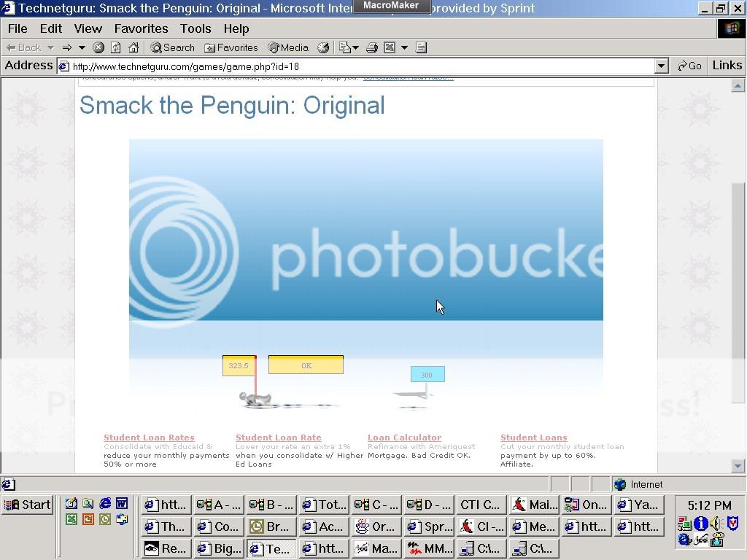The width and height of the screenshot is (747, 560).
Task: Click the blue info tray icon
Action: click(700, 524)
